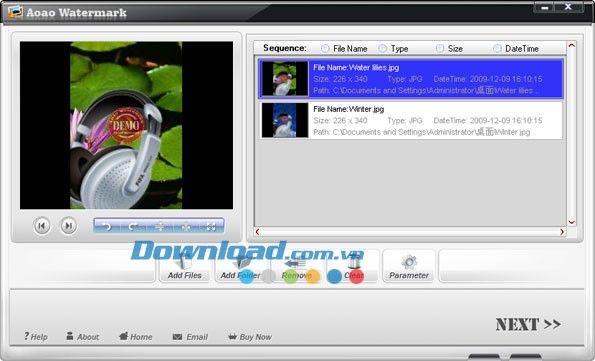Click the Email link
The image size is (595, 361).
(x=190, y=337)
